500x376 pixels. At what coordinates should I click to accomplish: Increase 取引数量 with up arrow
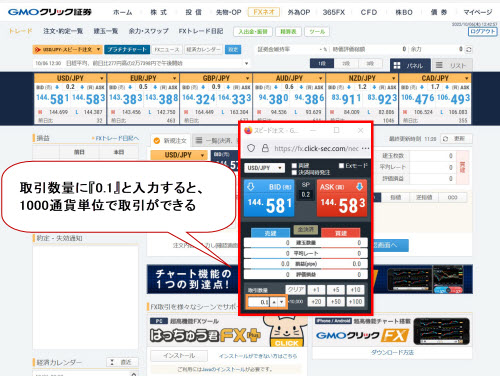click(274, 302)
